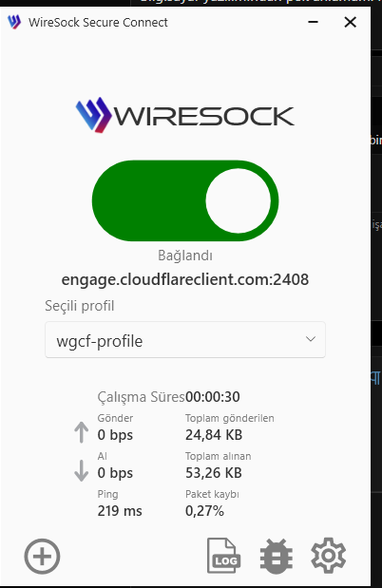382x588 pixels.
Task: Open settings via the gear icon
Action: [329, 556]
